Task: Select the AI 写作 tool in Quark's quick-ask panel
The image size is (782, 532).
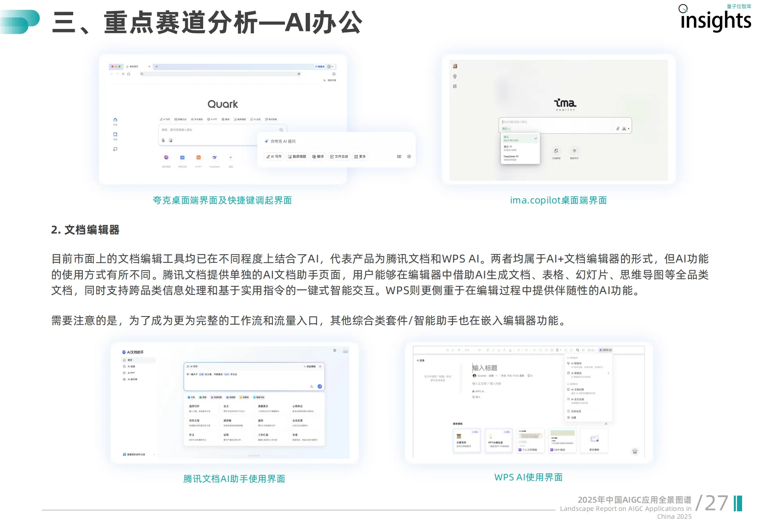Action: [274, 156]
